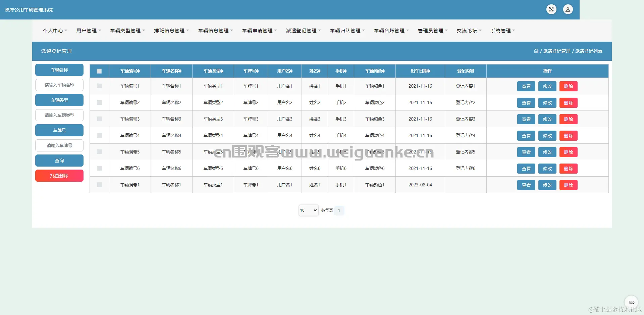This screenshot has width=644, height=315.
Task: Click 查看 in the 车辆编号4 row
Action: point(526,136)
